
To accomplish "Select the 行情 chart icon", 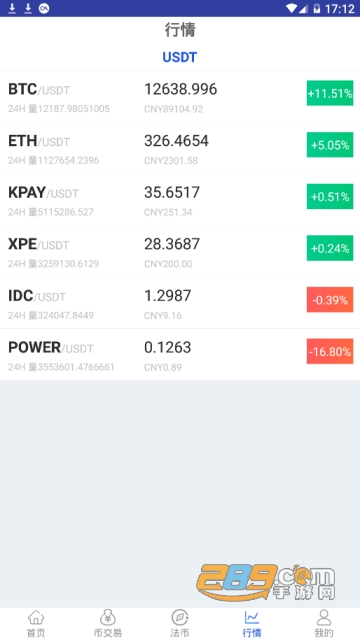I will tap(251, 617).
